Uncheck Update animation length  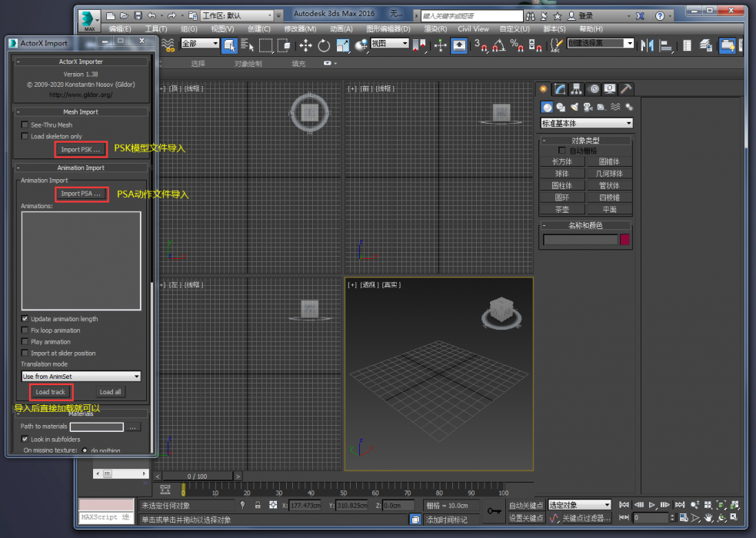[x=25, y=319]
